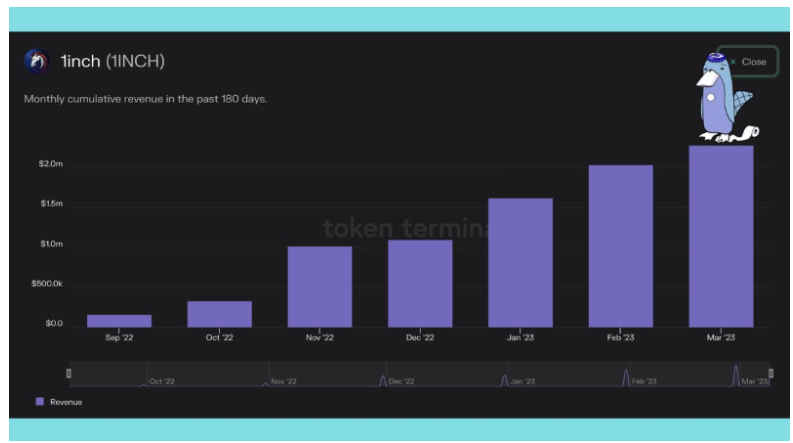
Task: Click the Mar '23 axis label under bars
Action: [x=721, y=337]
